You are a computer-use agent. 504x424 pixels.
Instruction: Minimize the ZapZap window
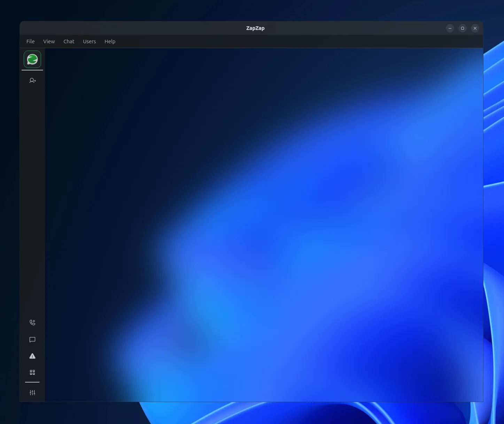coord(450,28)
